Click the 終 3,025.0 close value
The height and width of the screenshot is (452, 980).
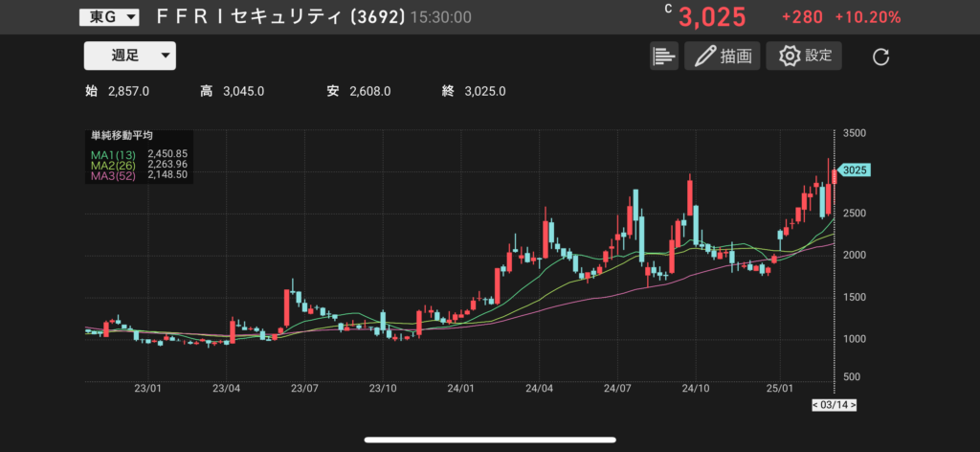474,92
